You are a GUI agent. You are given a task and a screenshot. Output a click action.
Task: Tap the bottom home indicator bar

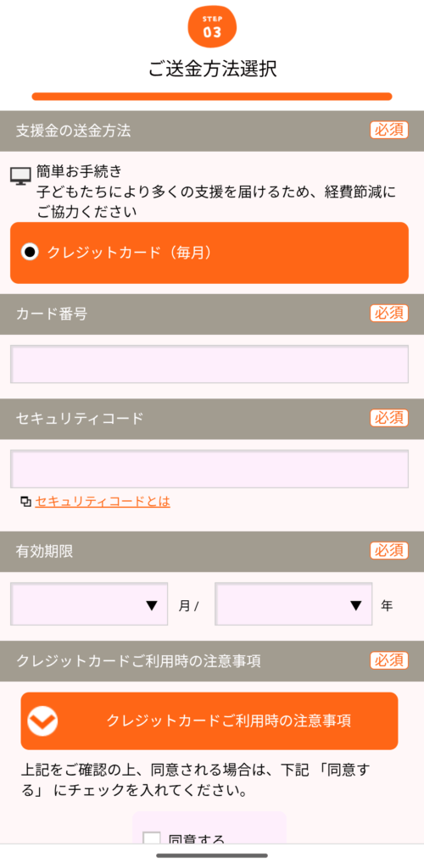[x=212, y=855]
